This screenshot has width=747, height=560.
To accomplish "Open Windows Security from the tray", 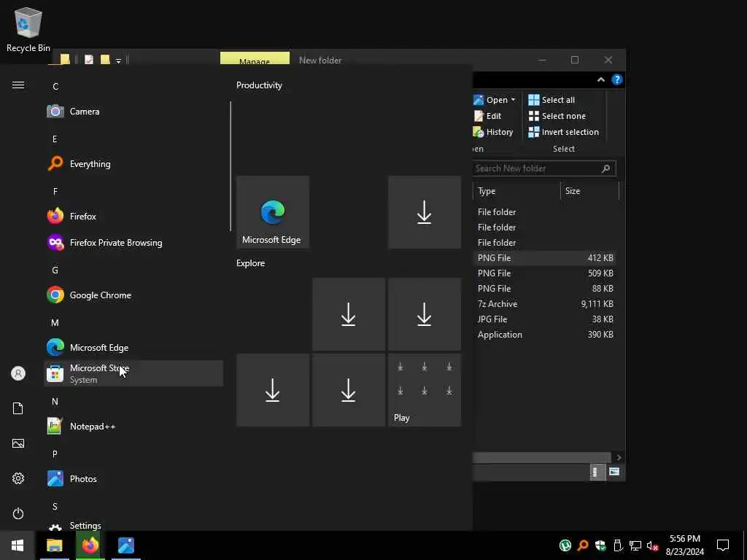I will (600, 545).
